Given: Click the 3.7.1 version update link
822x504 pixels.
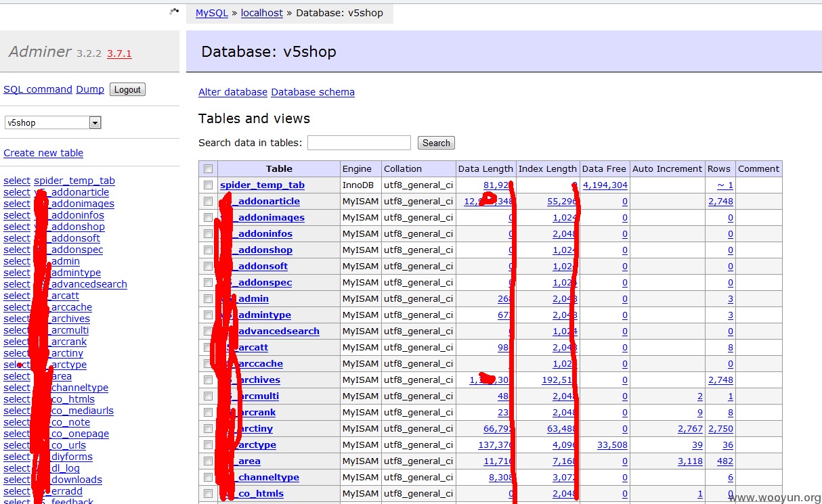Looking at the screenshot, I should coord(119,53).
